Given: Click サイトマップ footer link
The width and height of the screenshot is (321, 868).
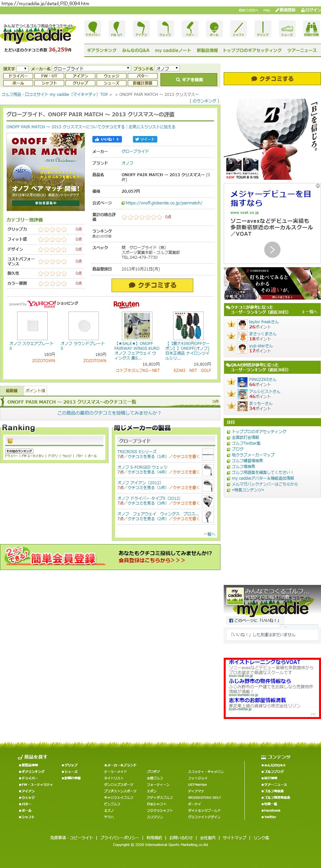Looking at the screenshot, I should tap(234, 837).
